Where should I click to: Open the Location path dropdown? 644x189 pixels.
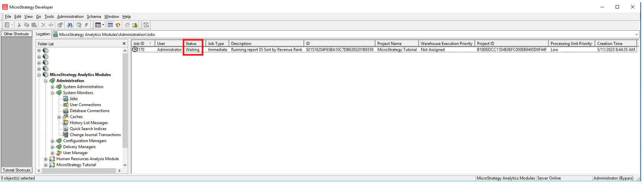click(636, 34)
